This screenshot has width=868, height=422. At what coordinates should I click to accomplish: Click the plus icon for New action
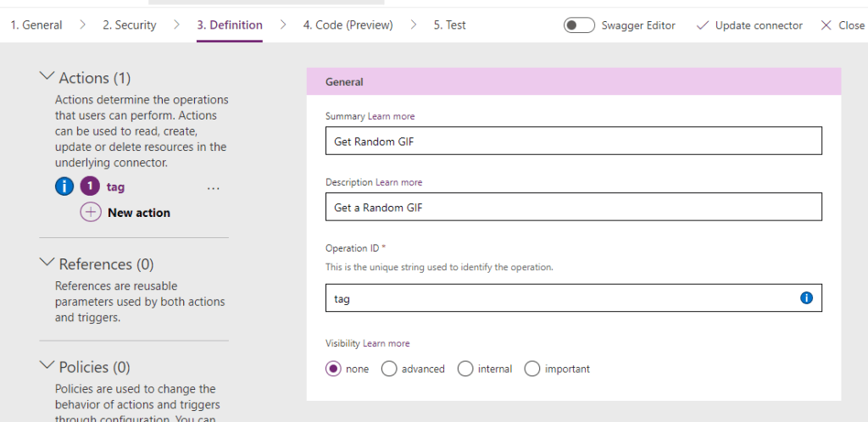coord(91,213)
